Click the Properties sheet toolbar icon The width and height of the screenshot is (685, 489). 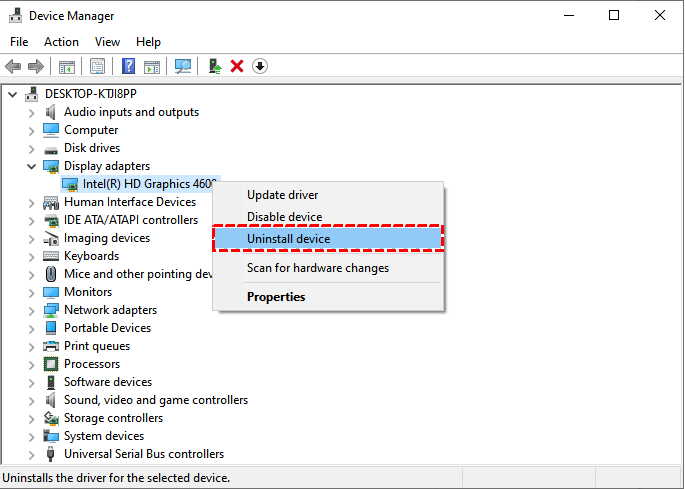pos(97,66)
